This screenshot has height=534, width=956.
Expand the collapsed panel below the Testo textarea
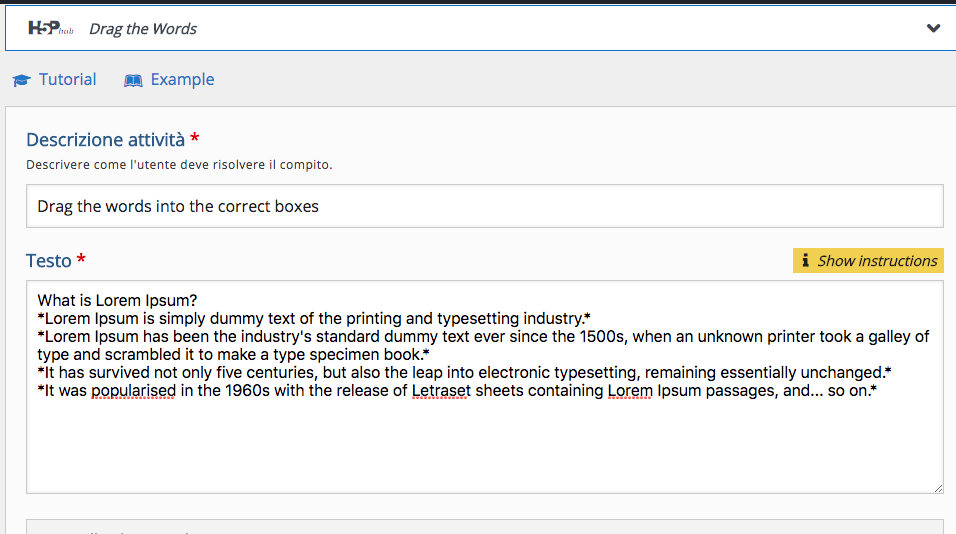[485, 527]
